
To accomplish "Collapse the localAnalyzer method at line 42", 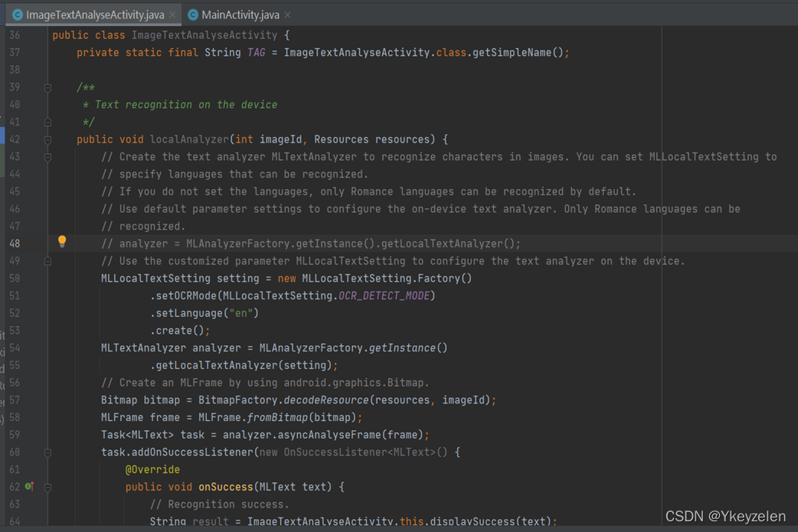I will 47,139.
